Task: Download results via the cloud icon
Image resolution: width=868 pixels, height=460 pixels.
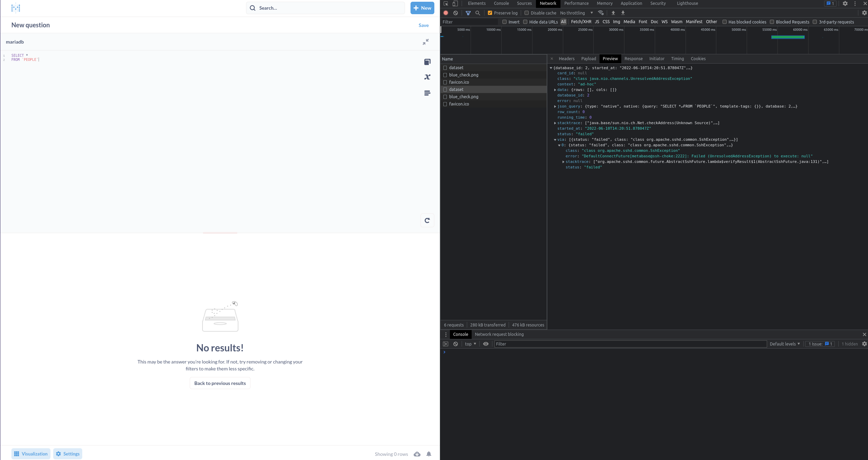Action: pos(417,454)
